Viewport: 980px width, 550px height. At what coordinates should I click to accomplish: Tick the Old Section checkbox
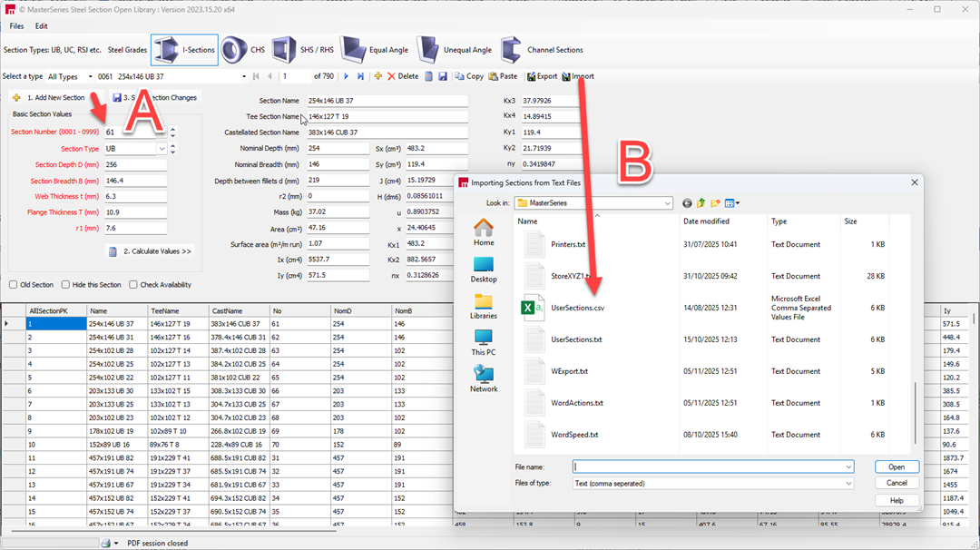click(14, 285)
